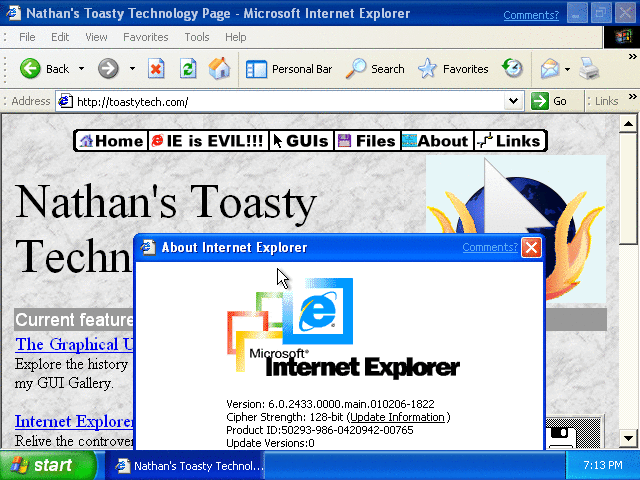
Task: Open the Tools menu
Action: coord(196,37)
